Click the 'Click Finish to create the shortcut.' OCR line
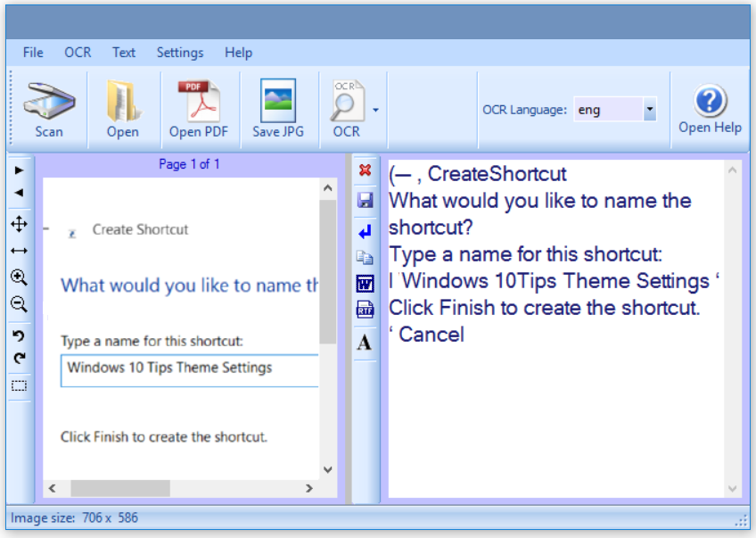Image resolution: width=756 pixels, height=538 pixels. [544, 308]
